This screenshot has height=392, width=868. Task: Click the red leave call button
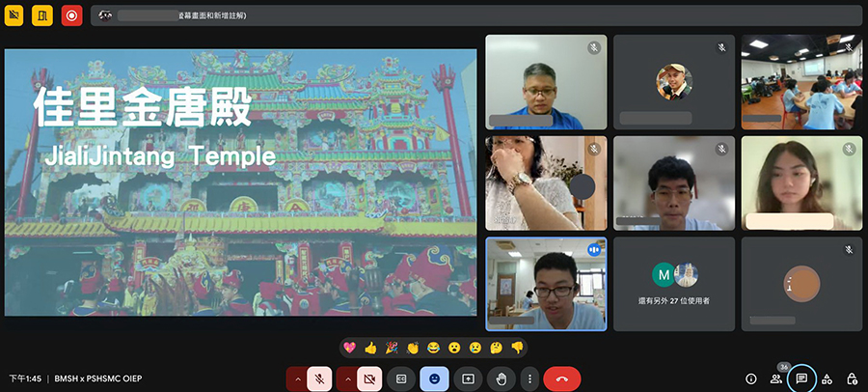click(561, 379)
